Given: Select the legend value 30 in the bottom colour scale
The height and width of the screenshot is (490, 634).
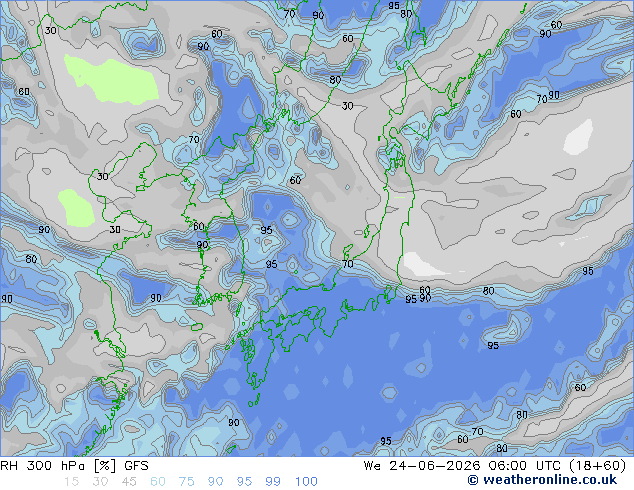Looking at the screenshot, I should tap(100, 482).
